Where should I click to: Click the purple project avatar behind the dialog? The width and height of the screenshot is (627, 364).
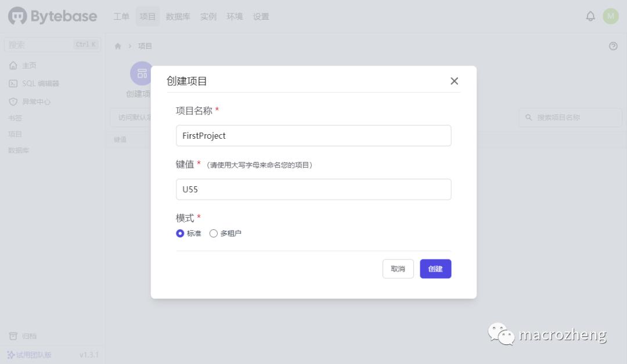pos(142,73)
